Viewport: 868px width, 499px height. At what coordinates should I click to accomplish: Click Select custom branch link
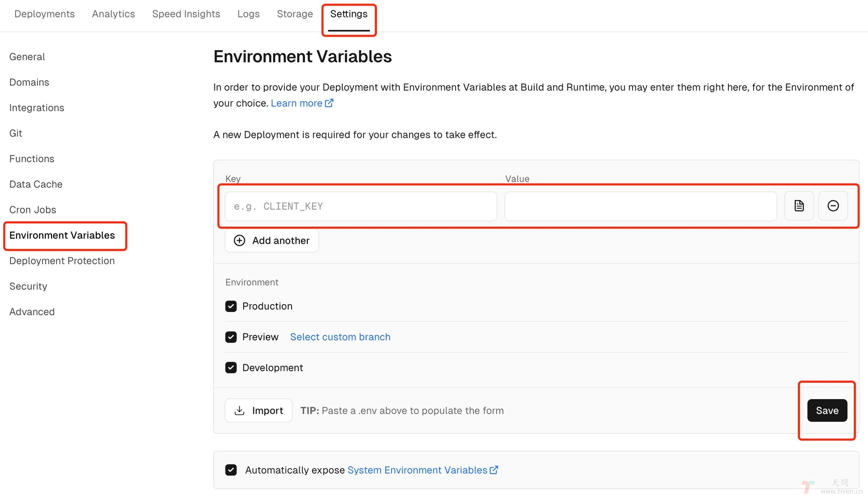coord(340,336)
